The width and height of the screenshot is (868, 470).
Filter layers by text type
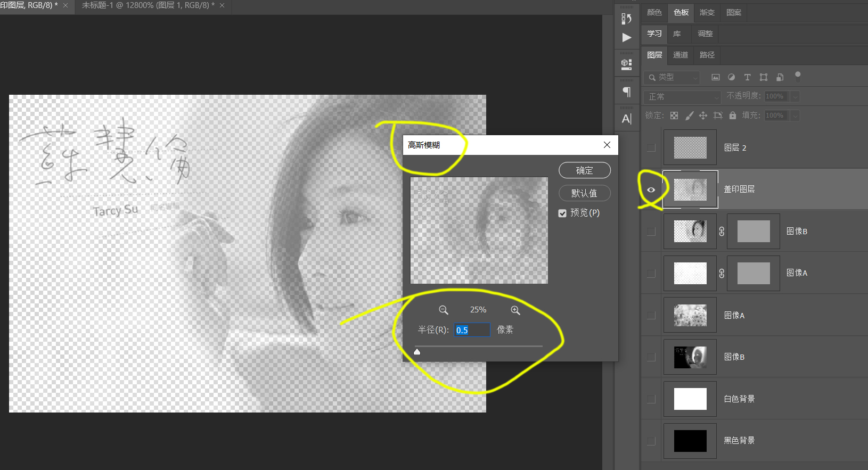click(747, 77)
